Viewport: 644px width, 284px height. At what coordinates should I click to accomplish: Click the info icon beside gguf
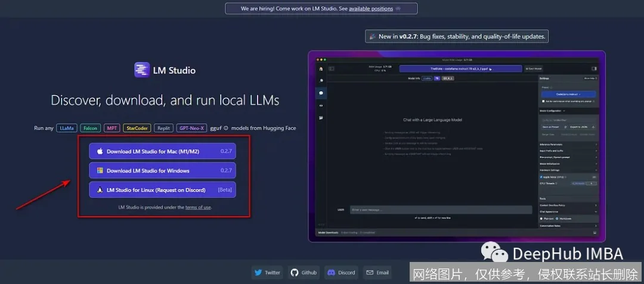[x=226, y=128]
